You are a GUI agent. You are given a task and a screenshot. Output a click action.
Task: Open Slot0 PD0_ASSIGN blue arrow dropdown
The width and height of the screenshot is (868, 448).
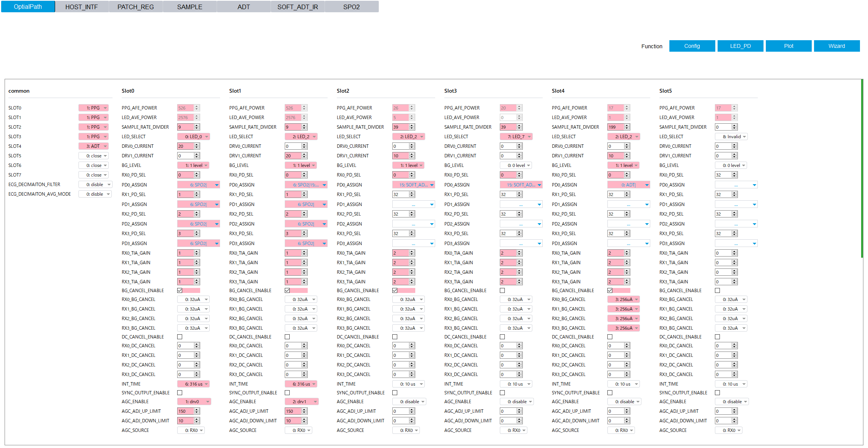(217, 185)
